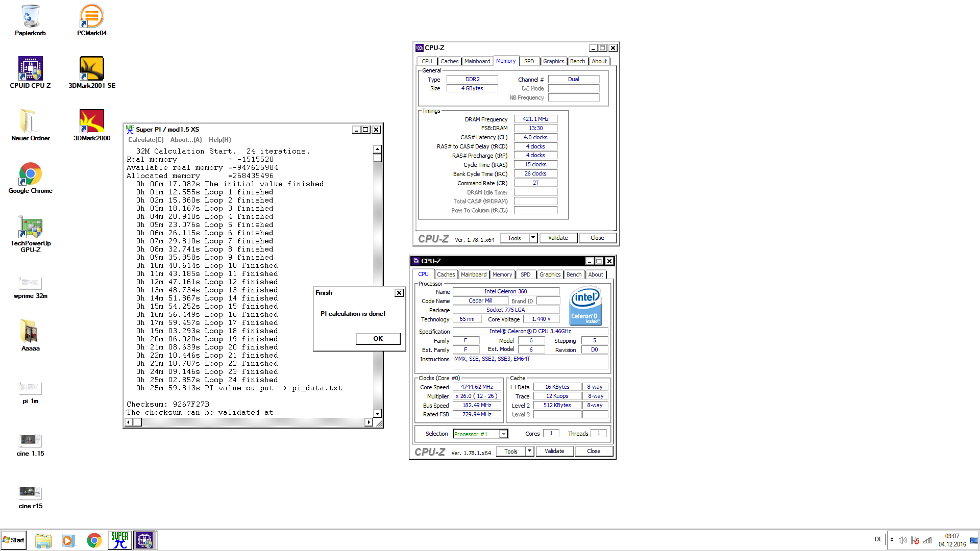This screenshot has width=980, height=551.
Task: Close the Finish dialog
Action: tap(399, 293)
